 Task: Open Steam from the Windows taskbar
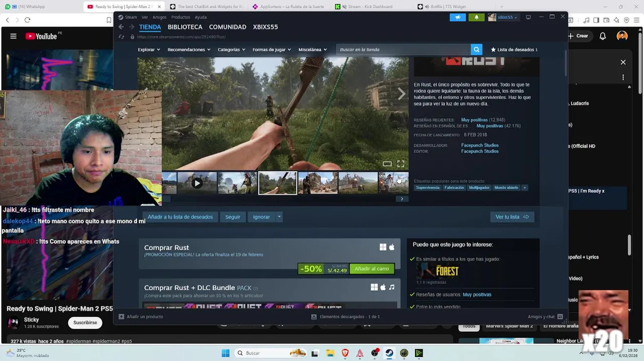tap(389, 353)
